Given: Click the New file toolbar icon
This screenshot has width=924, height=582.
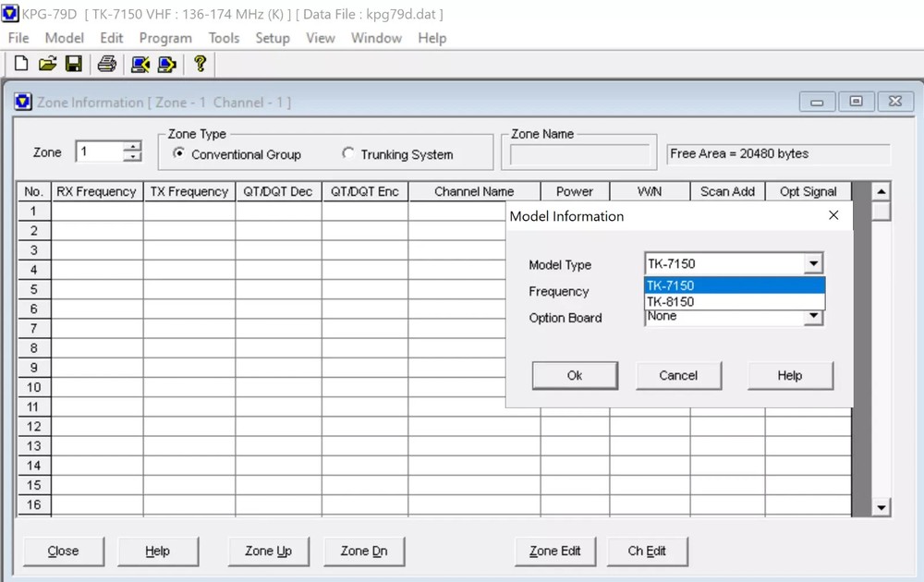Looking at the screenshot, I should 21,63.
